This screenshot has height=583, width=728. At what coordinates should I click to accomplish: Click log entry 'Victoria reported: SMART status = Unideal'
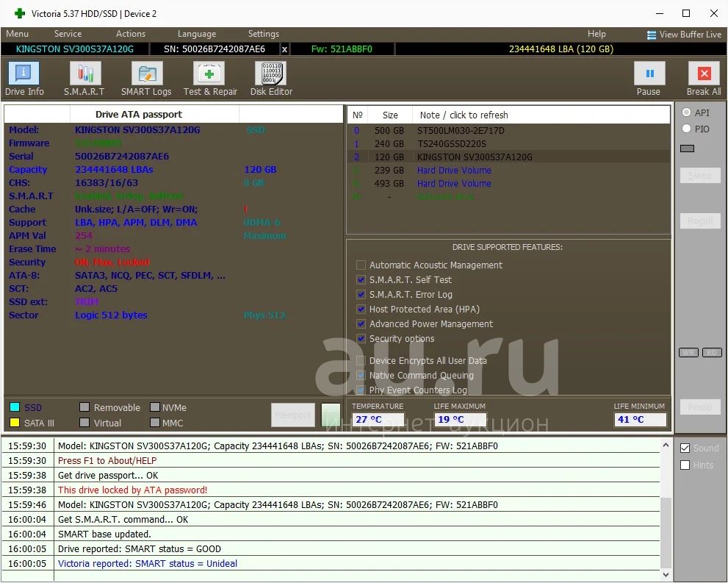tap(148, 563)
